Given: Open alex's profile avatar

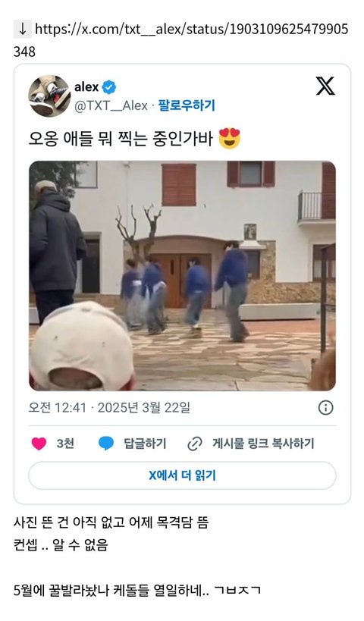Looking at the screenshot, I should [49, 96].
